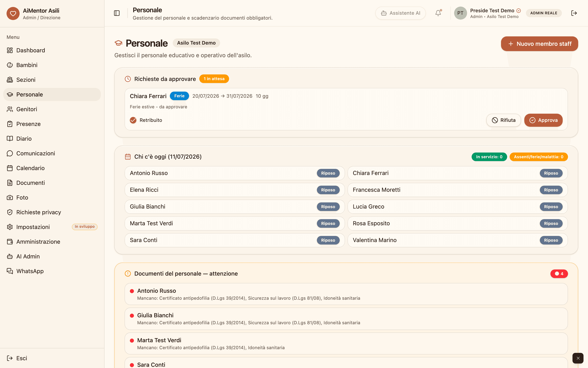Screen dimensions: 588x368
Task: Toggle the Retribuito checkbox
Action: point(133,120)
